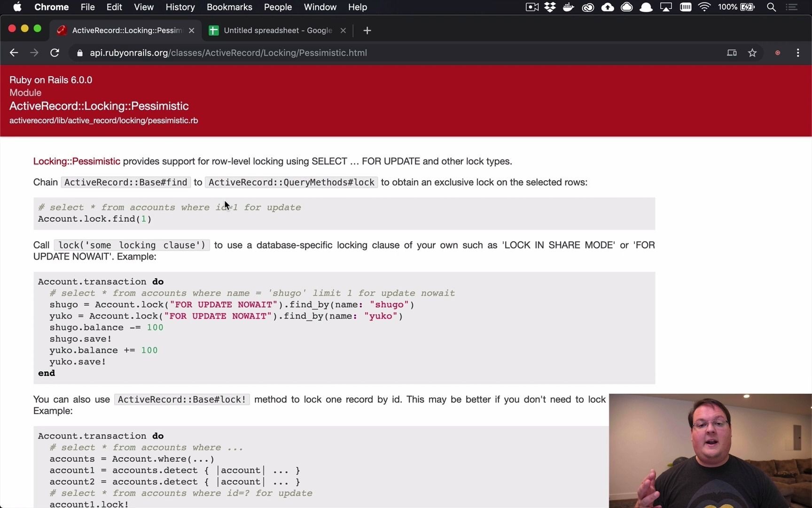Open a new tab with the plus button
812x508 pixels.
pyautogui.click(x=367, y=31)
